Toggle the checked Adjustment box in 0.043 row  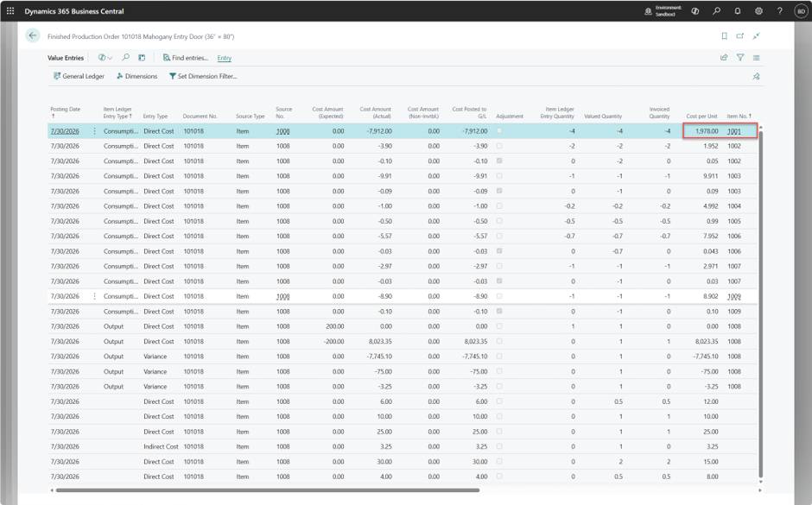[x=499, y=251]
